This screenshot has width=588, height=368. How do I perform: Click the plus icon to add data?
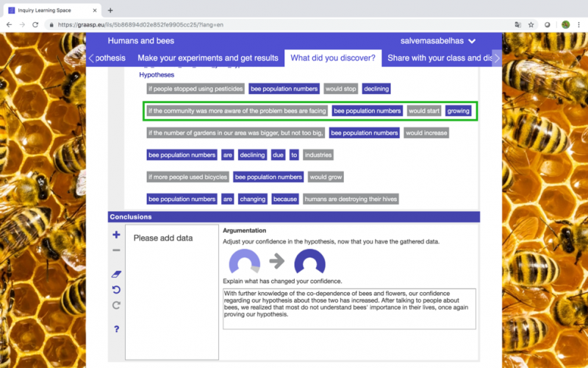[x=116, y=235]
